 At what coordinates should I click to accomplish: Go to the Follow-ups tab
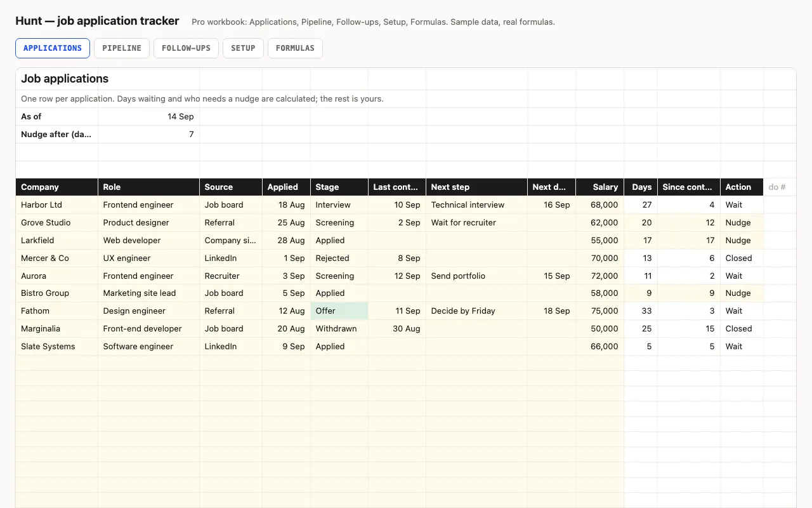(x=186, y=48)
